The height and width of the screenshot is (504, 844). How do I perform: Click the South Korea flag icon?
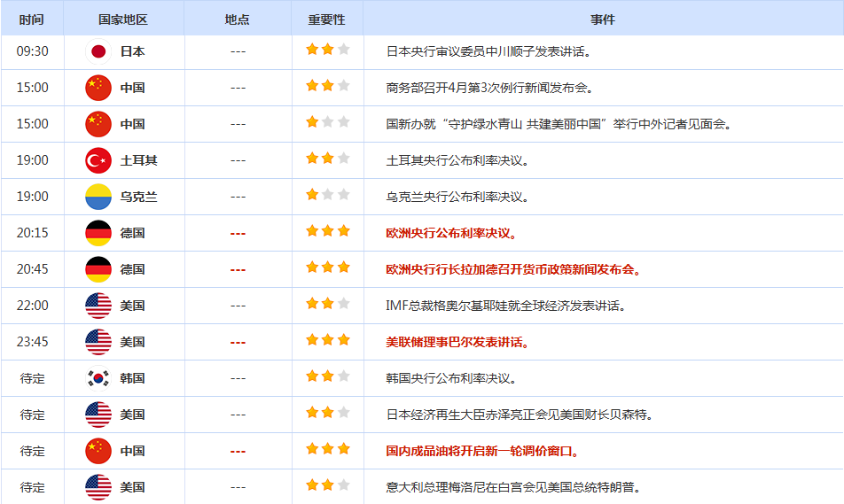tap(98, 378)
